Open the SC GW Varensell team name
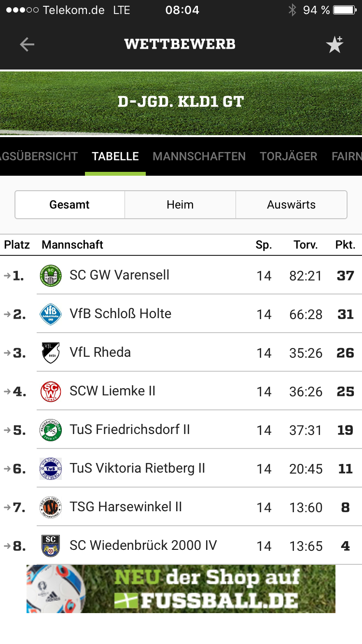The width and height of the screenshot is (362, 644). 119,275
